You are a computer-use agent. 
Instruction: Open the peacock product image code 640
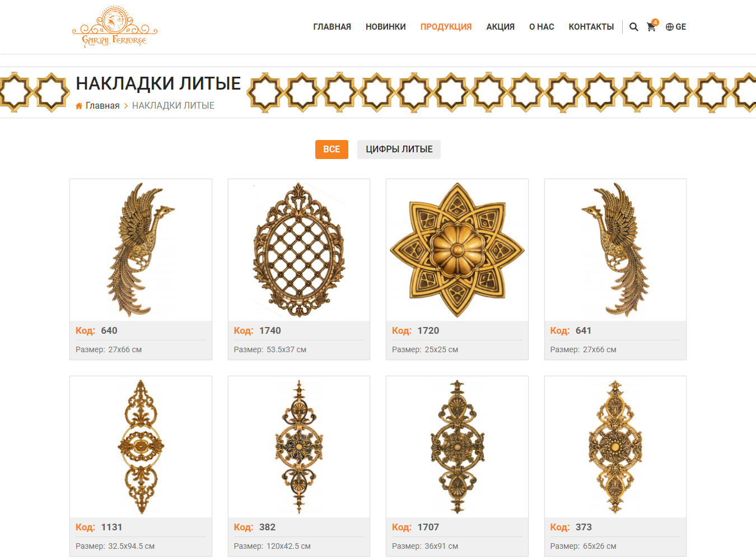click(141, 250)
